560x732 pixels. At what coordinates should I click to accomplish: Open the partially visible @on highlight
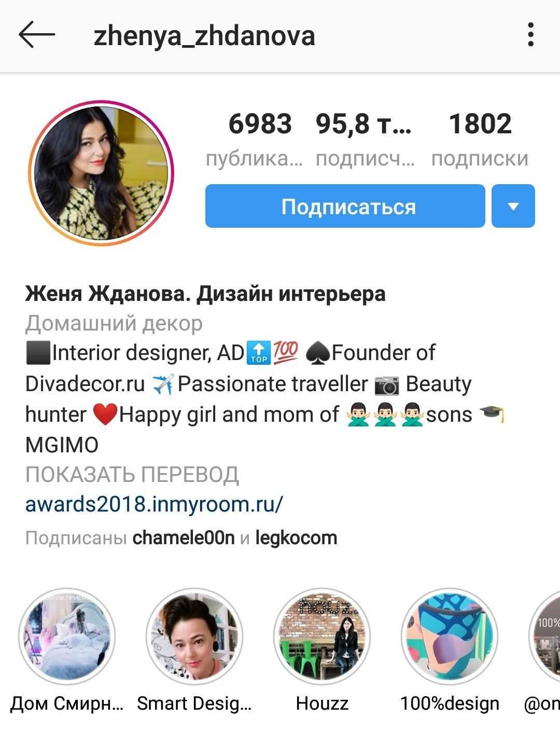(544, 637)
